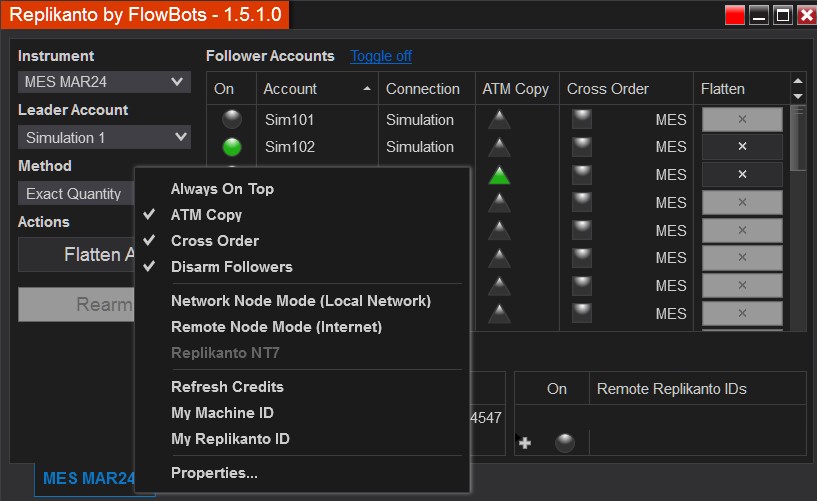Open the Instrument MES MAR24 dropdown

(104, 82)
